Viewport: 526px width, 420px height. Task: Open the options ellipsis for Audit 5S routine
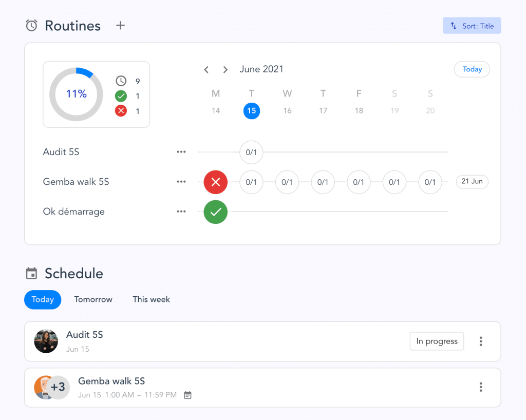pyautogui.click(x=181, y=152)
